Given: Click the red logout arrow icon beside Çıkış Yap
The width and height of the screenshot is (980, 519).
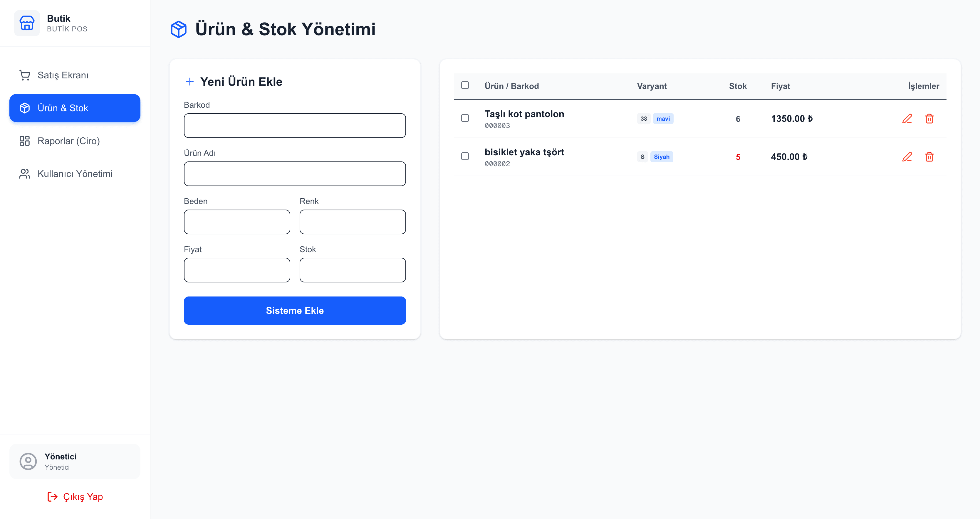Looking at the screenshot, I should tap(53, 497).
